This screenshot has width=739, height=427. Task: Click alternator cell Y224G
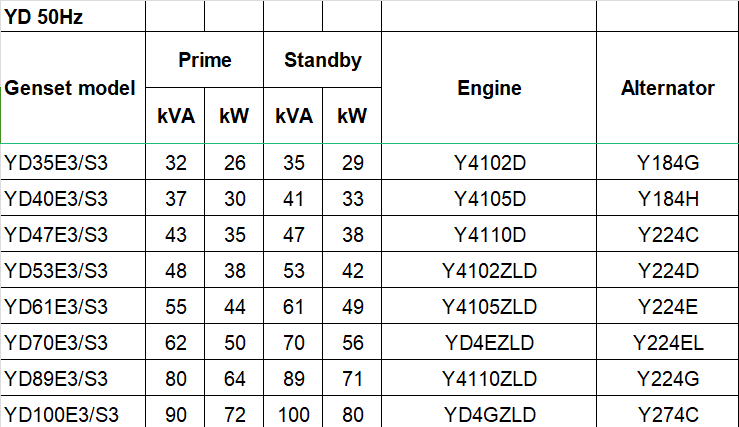click(667, 378)
